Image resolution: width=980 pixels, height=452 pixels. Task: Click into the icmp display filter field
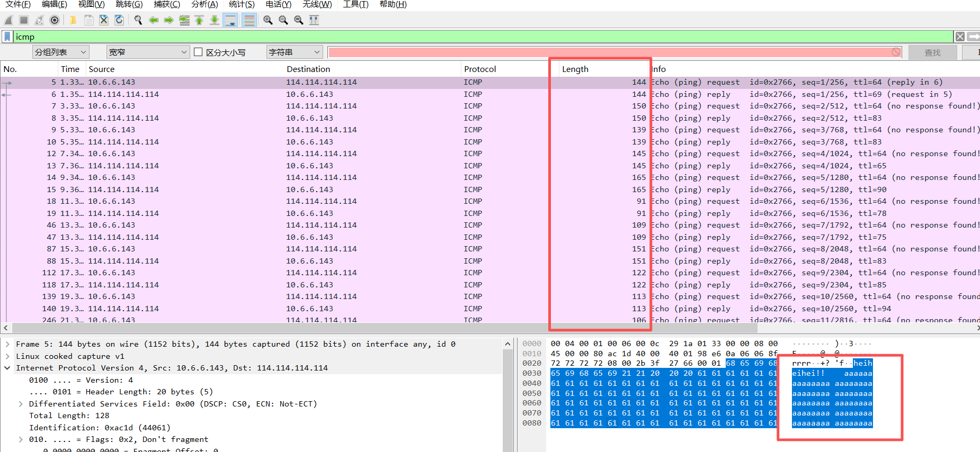(x=482, y=37)
